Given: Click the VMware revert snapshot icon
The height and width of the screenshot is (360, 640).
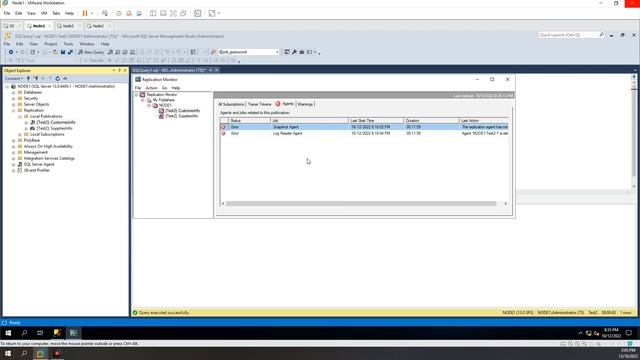Looking at the screenshot, I should point(129,13).
